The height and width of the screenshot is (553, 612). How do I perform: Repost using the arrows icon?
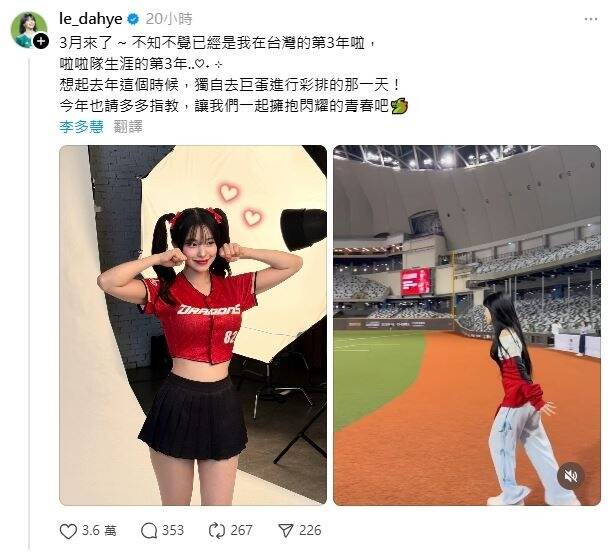tap(217, 531)
